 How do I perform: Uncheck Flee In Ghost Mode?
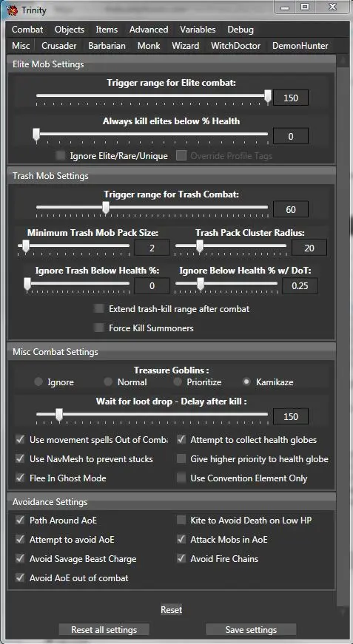20,478
